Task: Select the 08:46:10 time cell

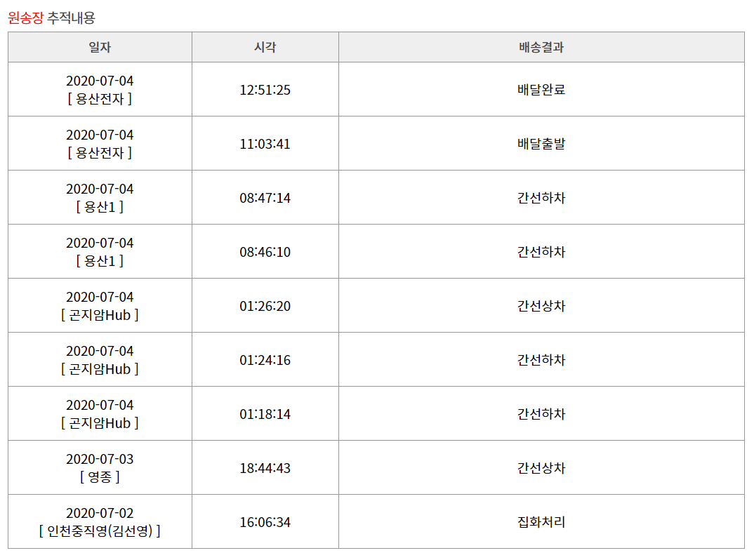Action: point(265,252)
